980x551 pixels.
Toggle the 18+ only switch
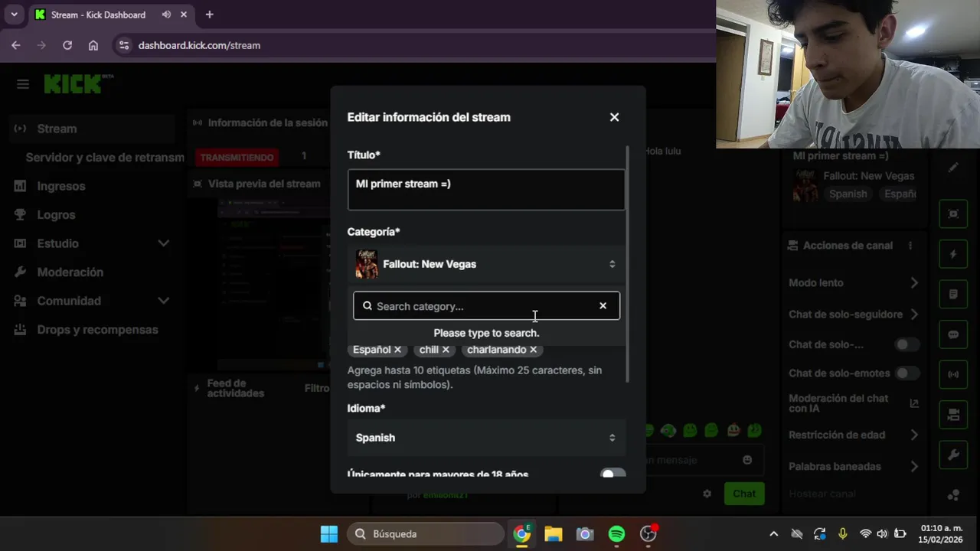612,474
